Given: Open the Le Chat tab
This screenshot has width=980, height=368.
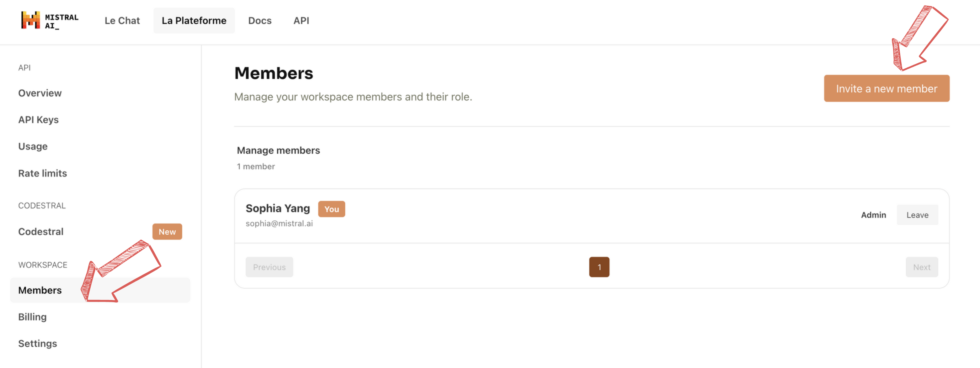Looking at the screenshot, I should pyautogui.click(x=122, y=20).
